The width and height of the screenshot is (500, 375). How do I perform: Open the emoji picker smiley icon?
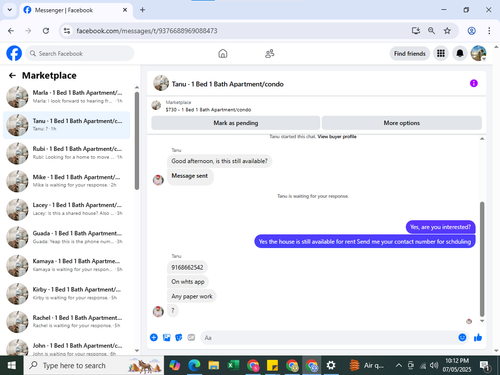pyautogui.click(x=462, y=337)
